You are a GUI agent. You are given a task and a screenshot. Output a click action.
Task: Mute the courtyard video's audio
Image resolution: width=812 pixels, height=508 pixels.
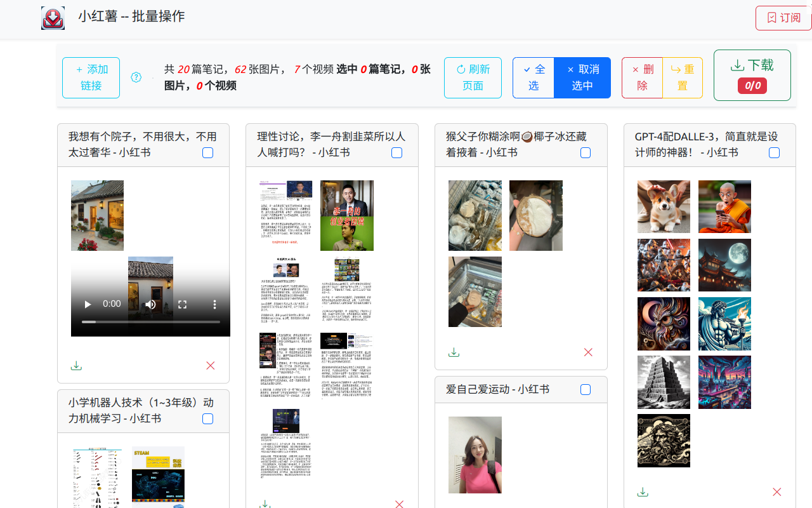coord(150,304)
